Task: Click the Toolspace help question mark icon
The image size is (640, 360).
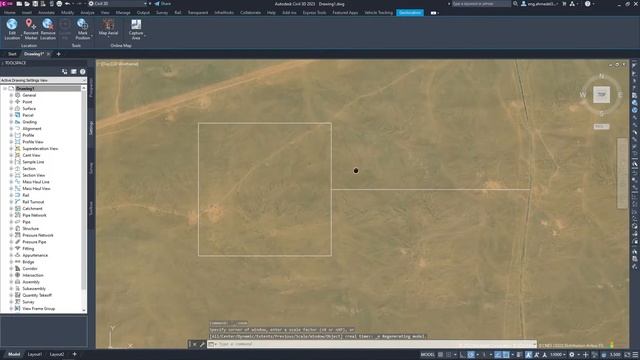Action: point(82,71)
